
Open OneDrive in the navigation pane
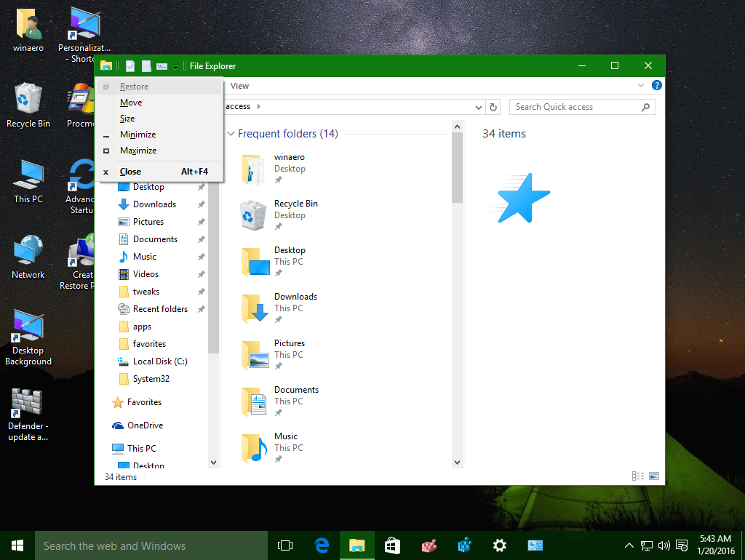pos(145,425)
